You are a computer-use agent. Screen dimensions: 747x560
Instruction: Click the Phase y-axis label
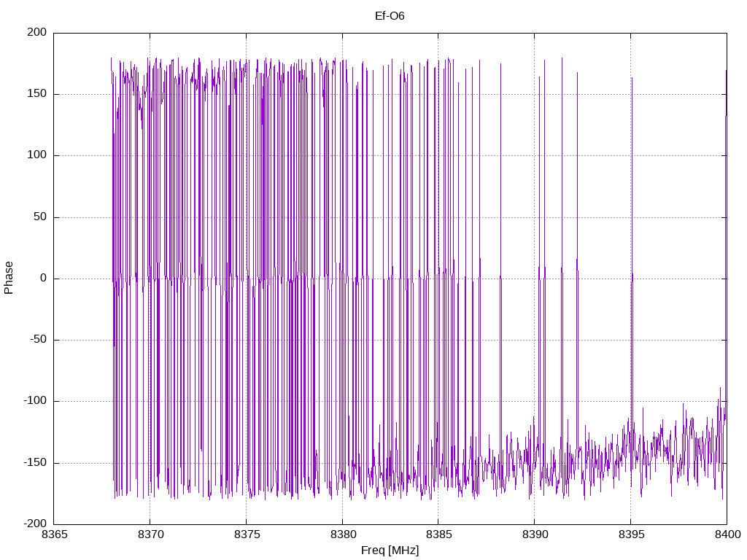(x=9, y=278)
